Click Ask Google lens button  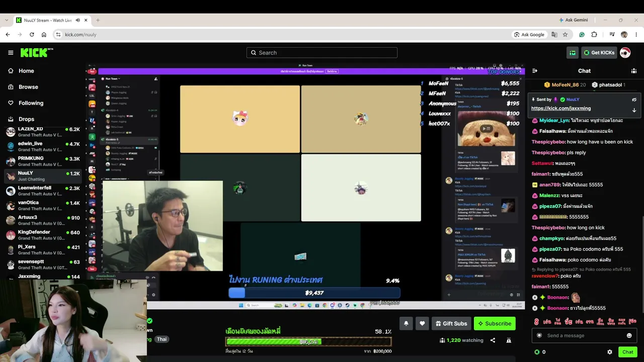[529, 35]
